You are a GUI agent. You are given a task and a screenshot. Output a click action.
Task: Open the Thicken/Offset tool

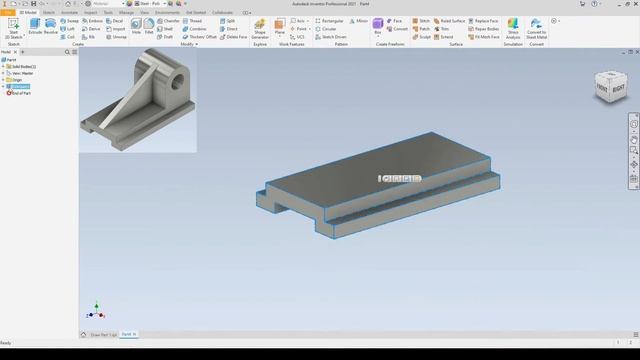pos(200,37)
